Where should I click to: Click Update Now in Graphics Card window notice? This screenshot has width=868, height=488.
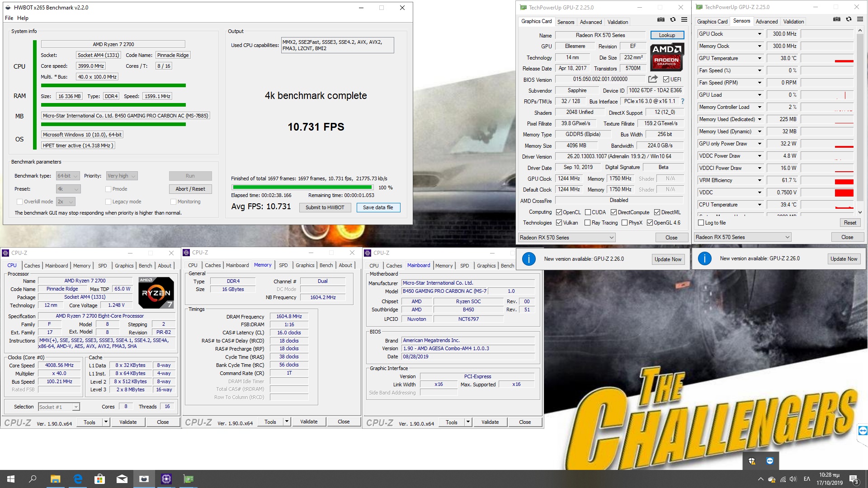pyautogui.click(x=668, y=259)
